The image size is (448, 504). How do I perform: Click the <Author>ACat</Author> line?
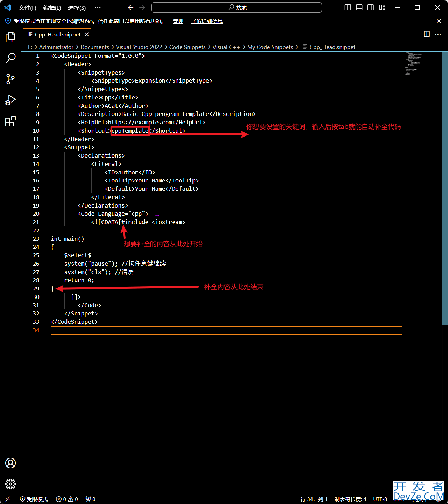[x=113, y=106]
